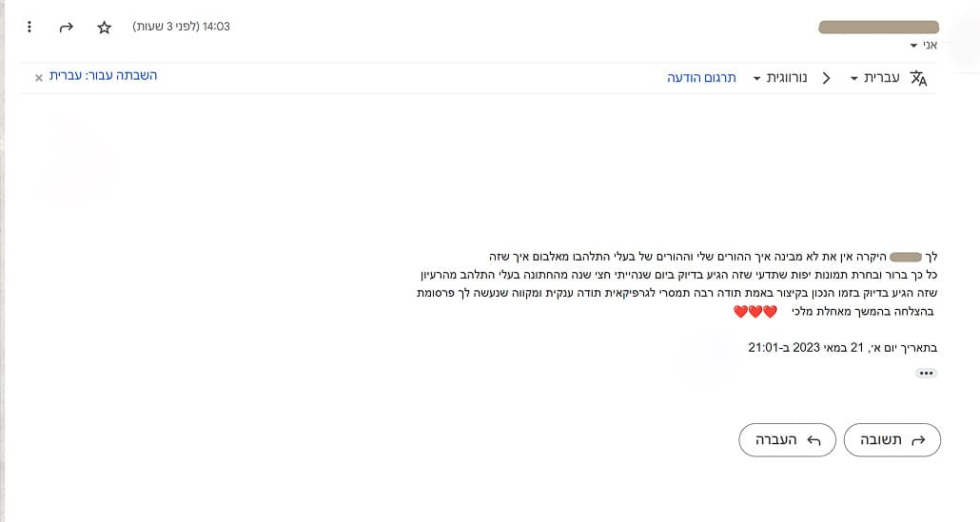Dismiss the translation bar with the x
980x522 pixels.
pos(39,77)
